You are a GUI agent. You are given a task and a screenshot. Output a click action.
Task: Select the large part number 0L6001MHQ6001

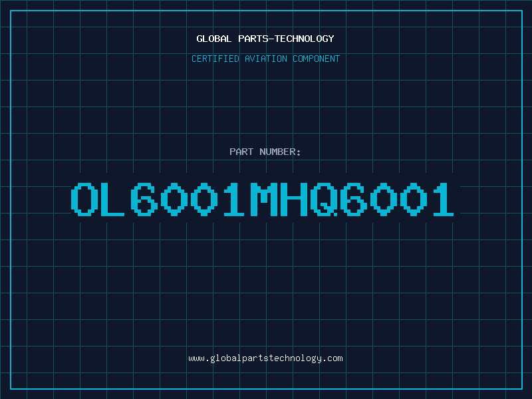click(x=263, y=199)
